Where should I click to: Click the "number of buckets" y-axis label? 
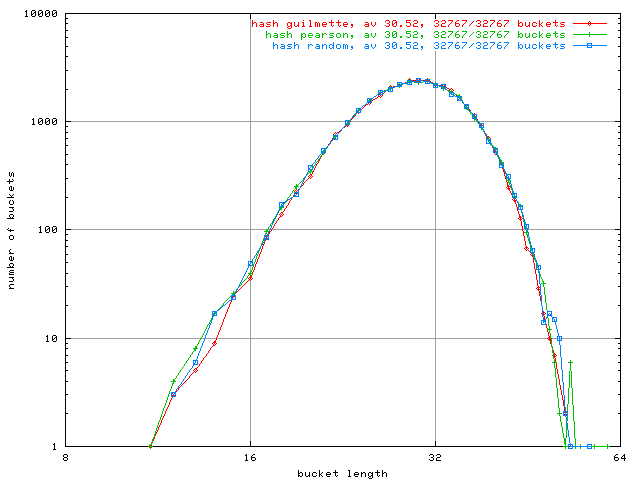[12, 230]
